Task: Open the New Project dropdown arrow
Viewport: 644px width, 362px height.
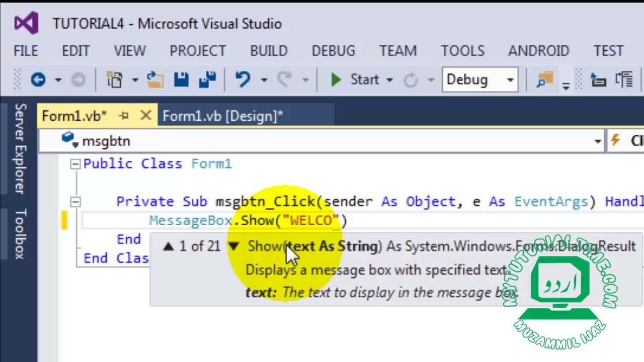Action: [x=135, y=80]
